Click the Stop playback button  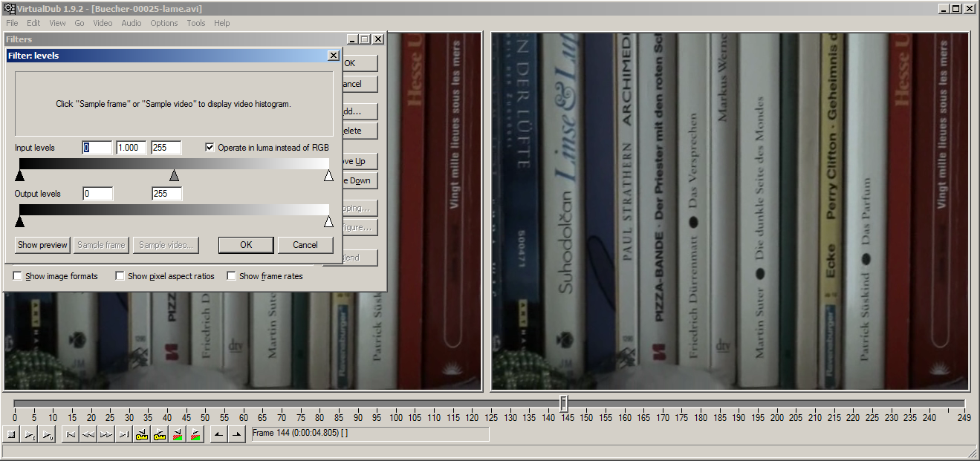[12, 435]
